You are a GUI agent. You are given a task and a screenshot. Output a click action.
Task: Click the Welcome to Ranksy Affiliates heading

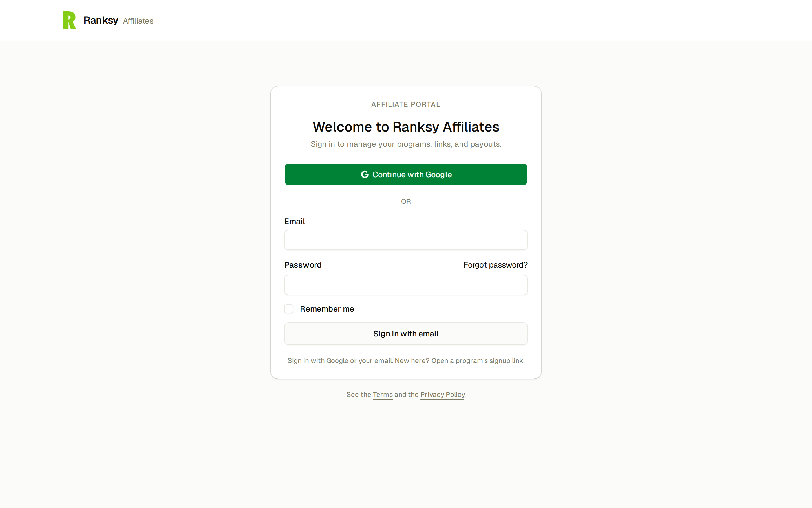(x=406, y=127)
